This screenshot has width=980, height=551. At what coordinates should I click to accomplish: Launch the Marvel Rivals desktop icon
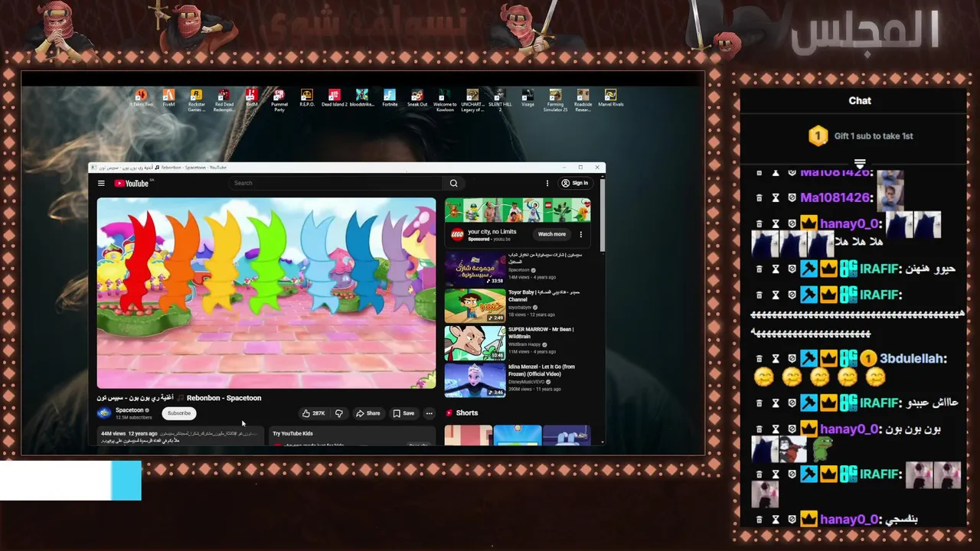[610, 98]
